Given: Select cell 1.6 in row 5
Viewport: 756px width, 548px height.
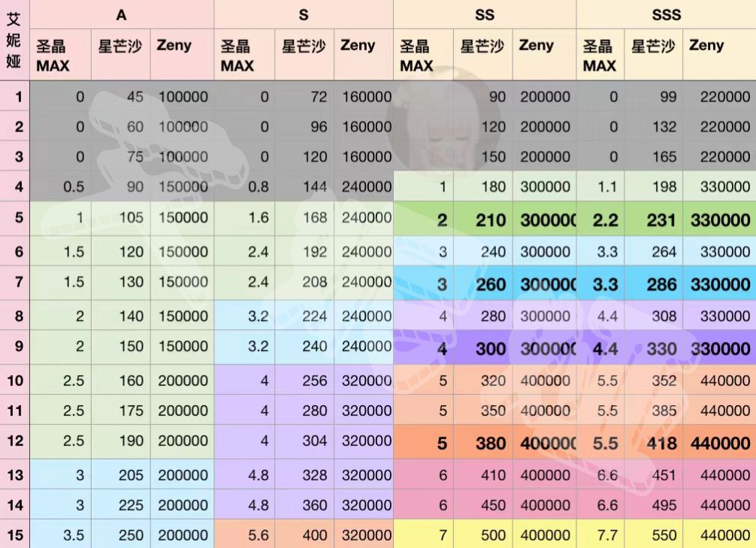Looking at the screenshot, I should (244, 217).
